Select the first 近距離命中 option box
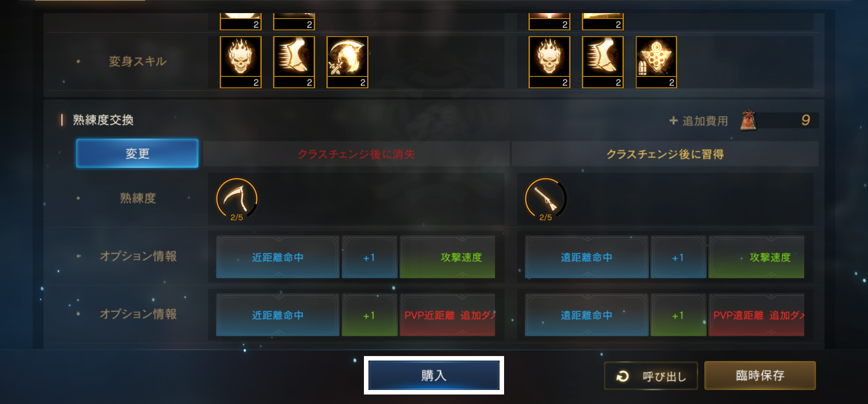Image resolution: width=868 pixels, height=404 pixels. coord(278,257)
